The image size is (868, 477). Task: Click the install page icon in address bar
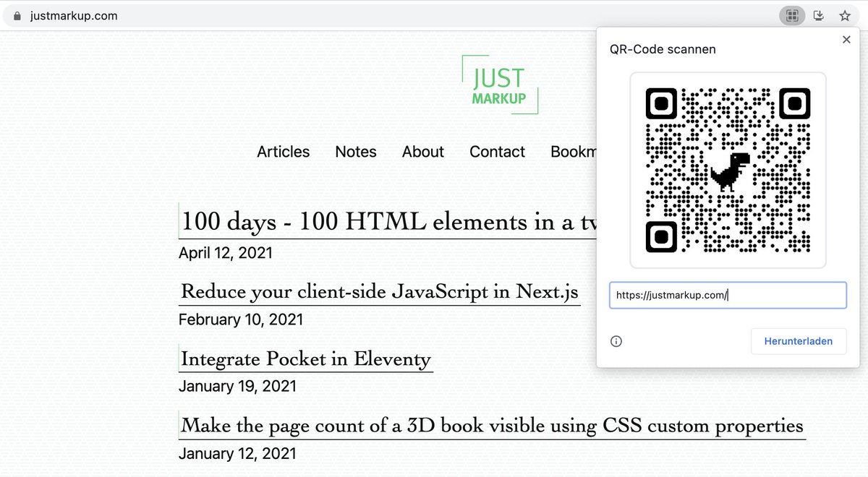point(819,15)
